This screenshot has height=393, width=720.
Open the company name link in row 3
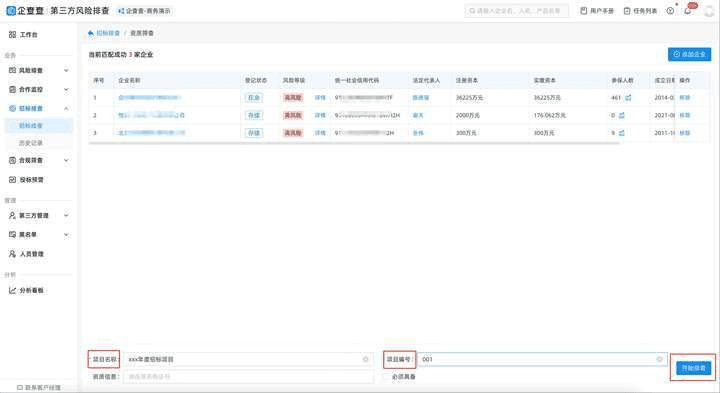coord(152,133)
